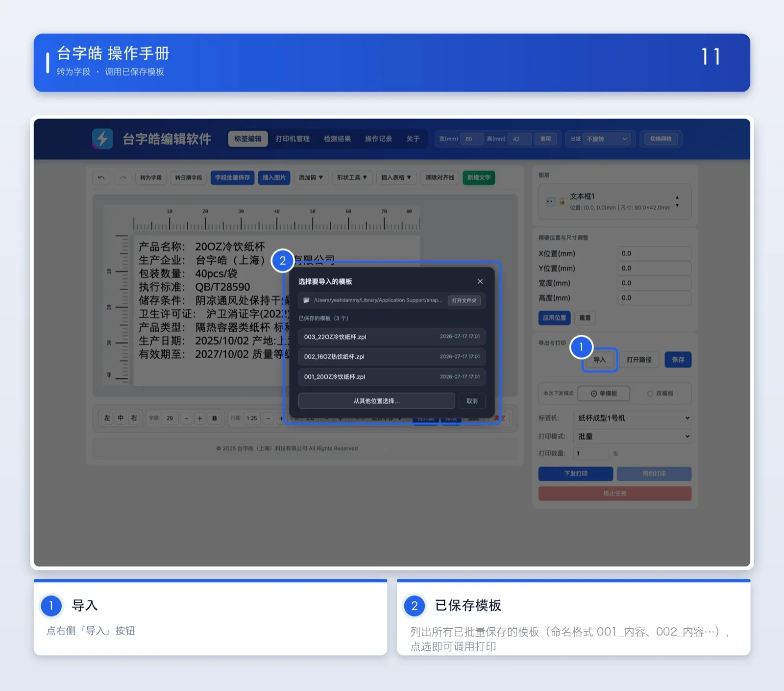Click 取消 to cancel import dialog
The image size is (784, 691).
click(472, 401)
